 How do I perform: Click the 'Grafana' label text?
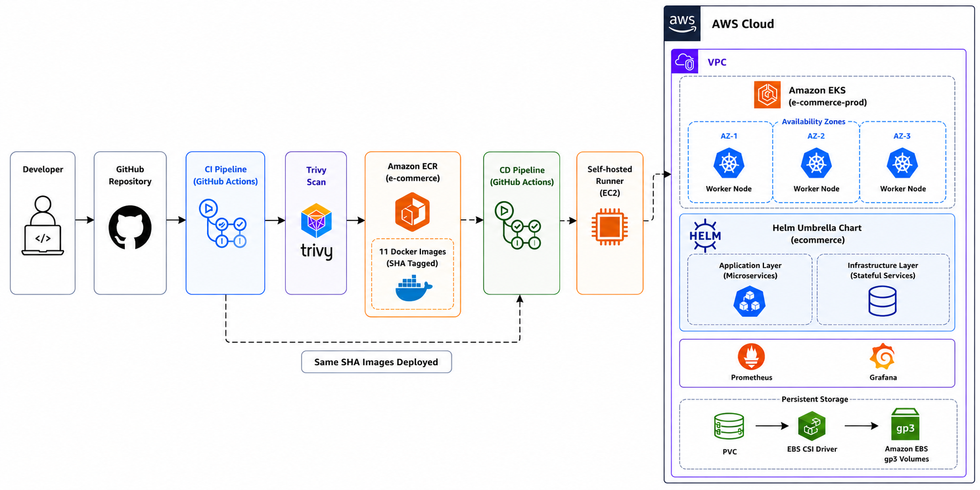click(883, 378)
